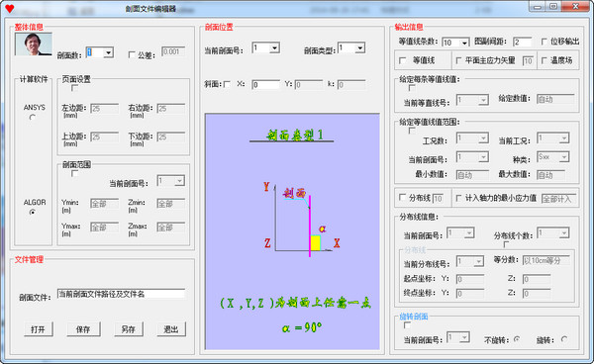Click the 剖面类型 1 diagram preview
Screen dimensions: 594x364
292,231
